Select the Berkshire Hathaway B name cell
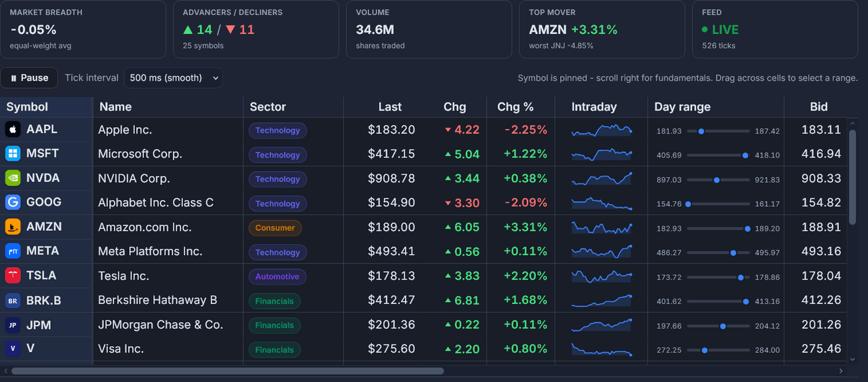868x382 pixels. click(167, 301)
